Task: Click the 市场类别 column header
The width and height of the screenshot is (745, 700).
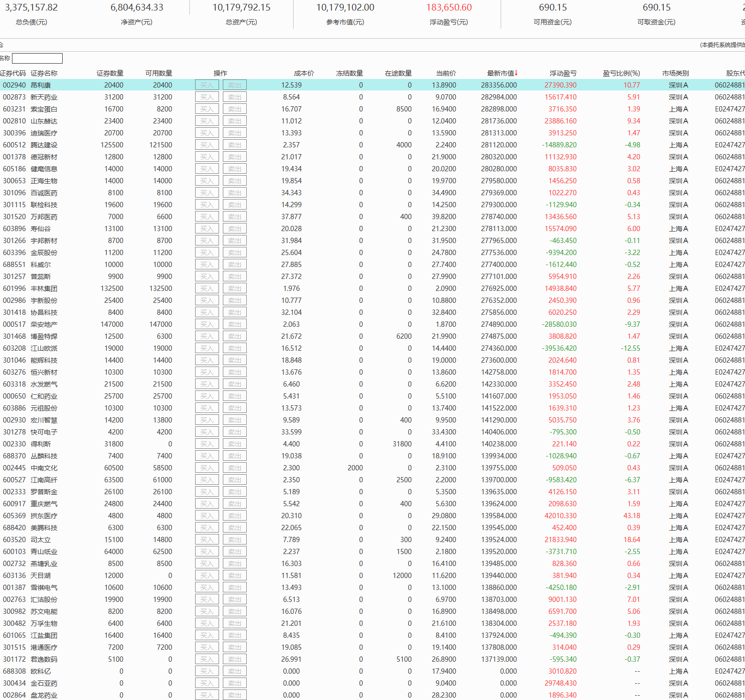Action: (x=675, y=73)
